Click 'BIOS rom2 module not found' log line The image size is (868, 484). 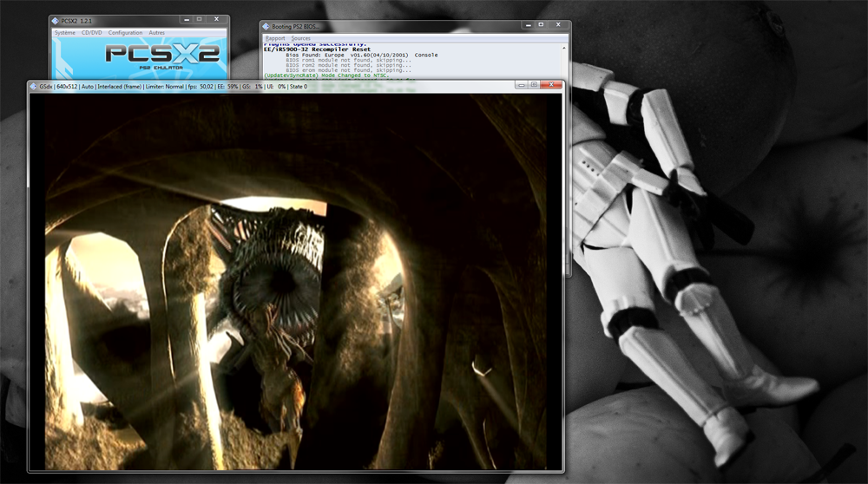click(x=348, y=65)
